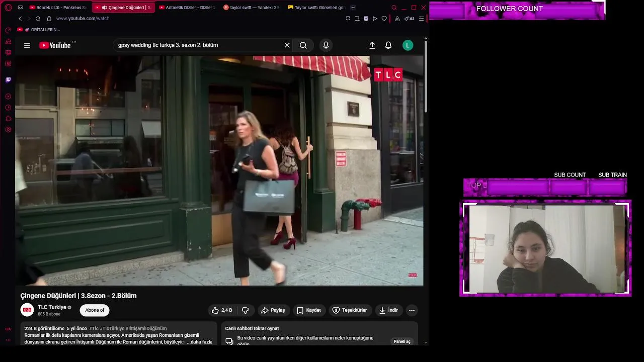Clear the YouTube search query with X

[x=287, y=45]
